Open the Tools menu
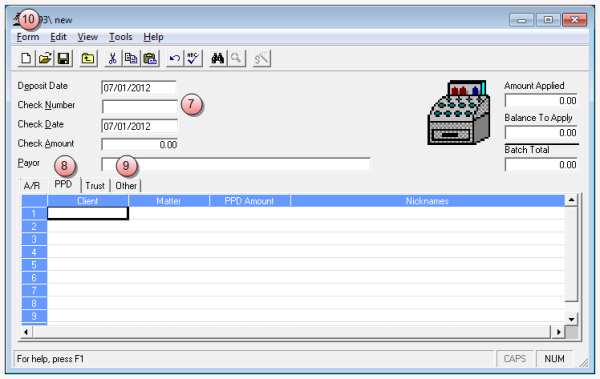The width and height of the screenshot is (600, 379). [x=121, y=37]
